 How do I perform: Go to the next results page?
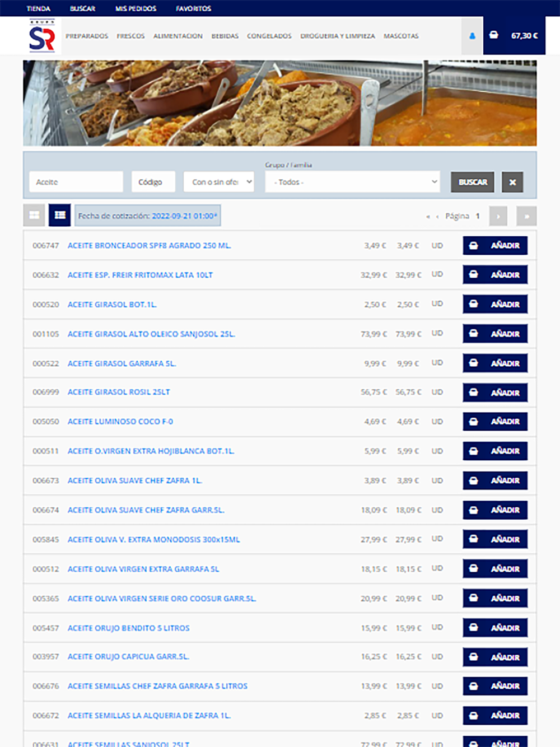[498, 216]
